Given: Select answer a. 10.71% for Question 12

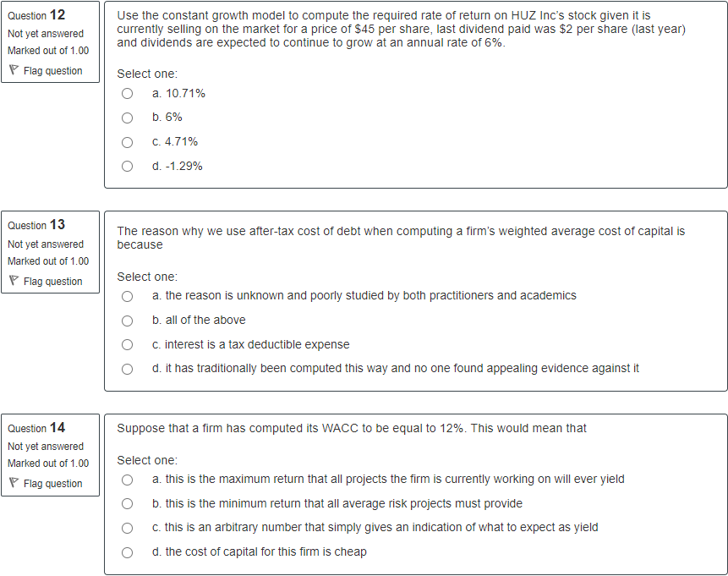Looking at the screenshot, I should tap(127, 93).
